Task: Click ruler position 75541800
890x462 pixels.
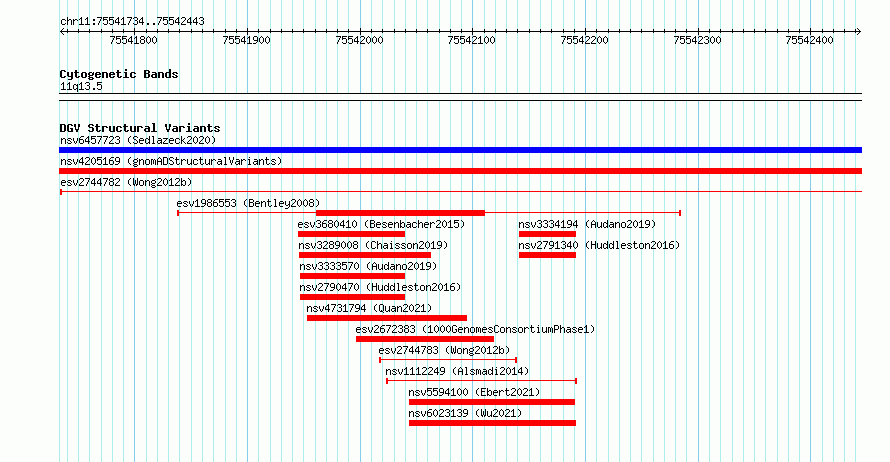Action: tap(133, 40)
